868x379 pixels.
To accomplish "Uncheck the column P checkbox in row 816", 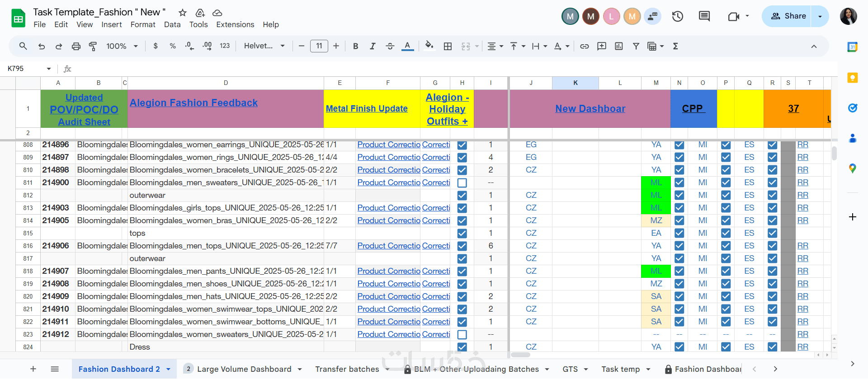I will point(726,246).
